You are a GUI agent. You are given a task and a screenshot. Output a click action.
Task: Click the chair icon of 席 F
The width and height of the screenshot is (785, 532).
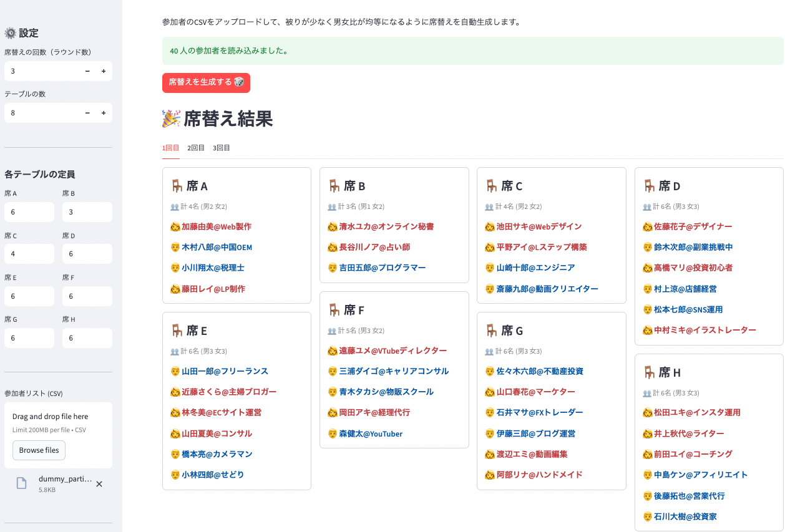334,310
